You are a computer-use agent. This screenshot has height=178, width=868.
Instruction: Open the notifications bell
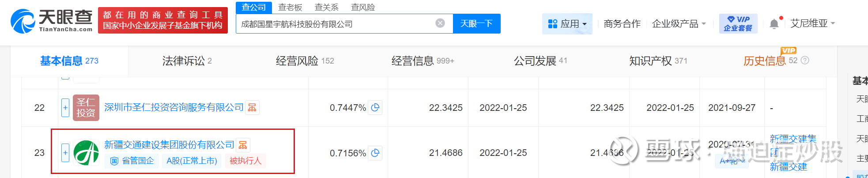point(774,24)
